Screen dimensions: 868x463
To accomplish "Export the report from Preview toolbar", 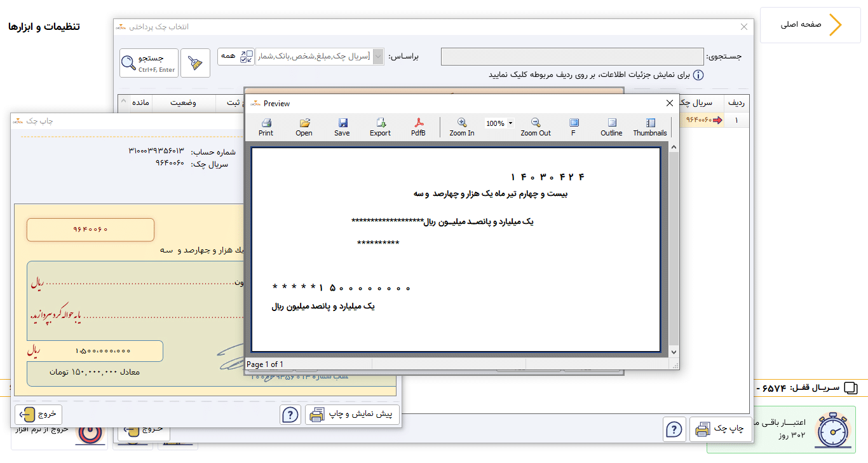I will 380,127.
